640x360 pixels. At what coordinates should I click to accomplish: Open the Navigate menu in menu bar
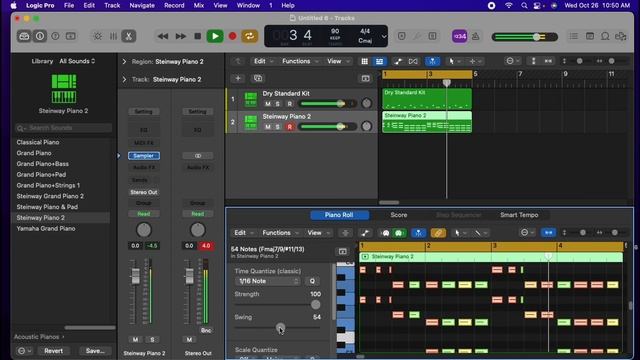click(142, 5)
